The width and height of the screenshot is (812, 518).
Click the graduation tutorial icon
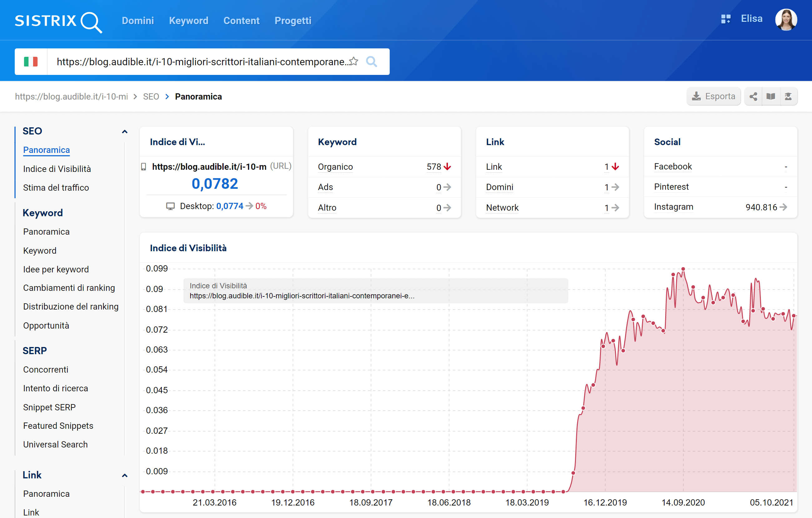point(788,97)
